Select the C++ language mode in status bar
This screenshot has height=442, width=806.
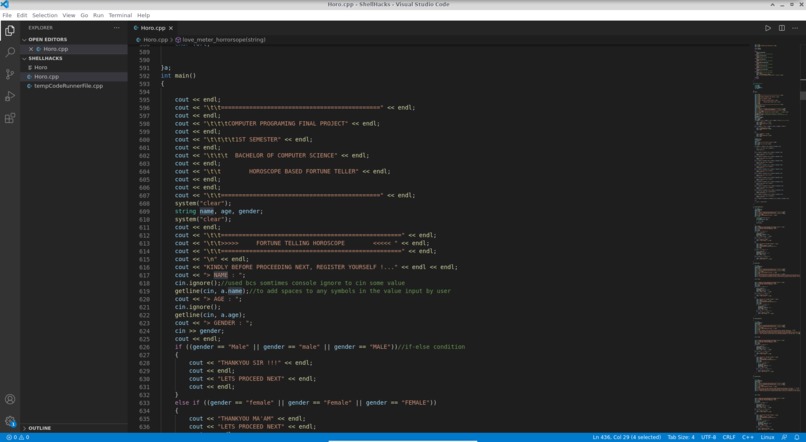click(x=747, y=437)
